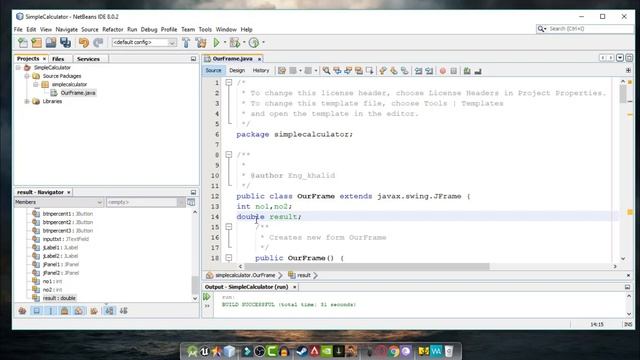Click the Comment editor toolbar icon
The height and width of the screenshot is (360, 640).
click(x=467, y=71)
